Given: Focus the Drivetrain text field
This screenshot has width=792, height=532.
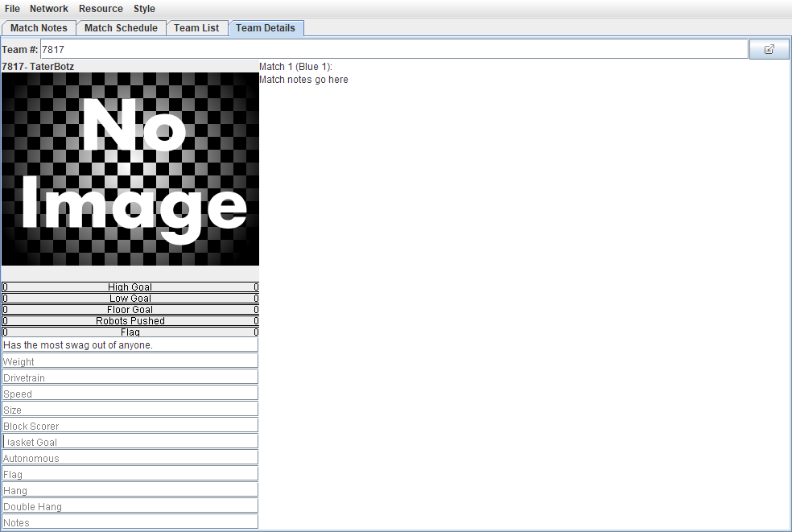Looking at the screenshot, I should 130,377.
